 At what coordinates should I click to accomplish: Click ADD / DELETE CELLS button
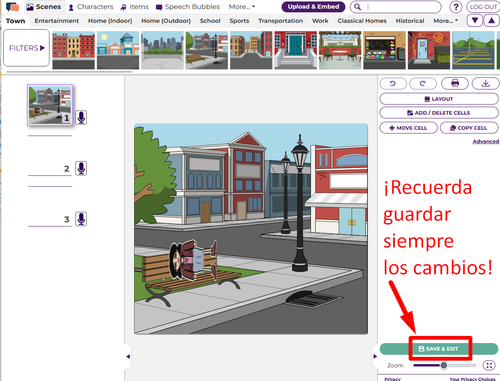pos(439,113)
